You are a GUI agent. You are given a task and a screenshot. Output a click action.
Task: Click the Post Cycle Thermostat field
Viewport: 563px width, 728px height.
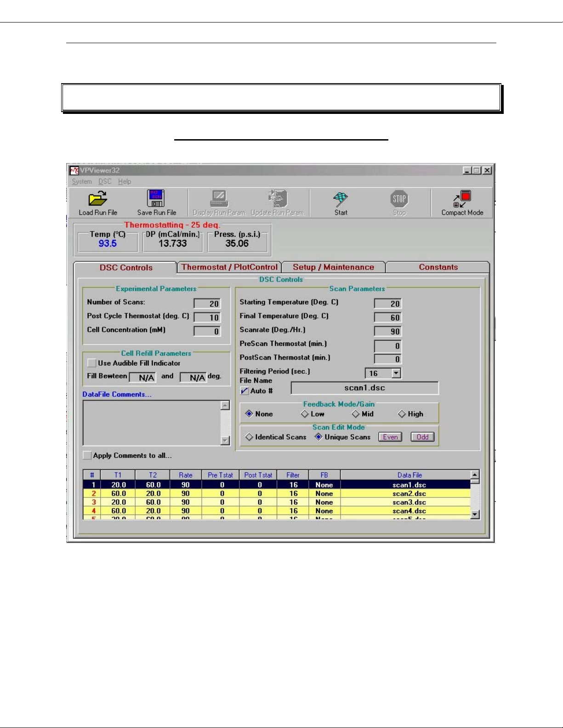[207, 317]
